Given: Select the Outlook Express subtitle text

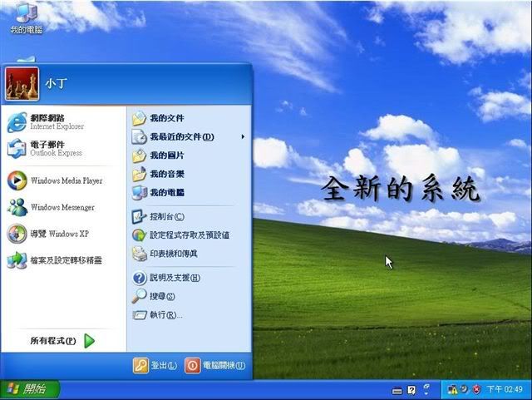Looking at the screenshot, I should click(56, 153).
